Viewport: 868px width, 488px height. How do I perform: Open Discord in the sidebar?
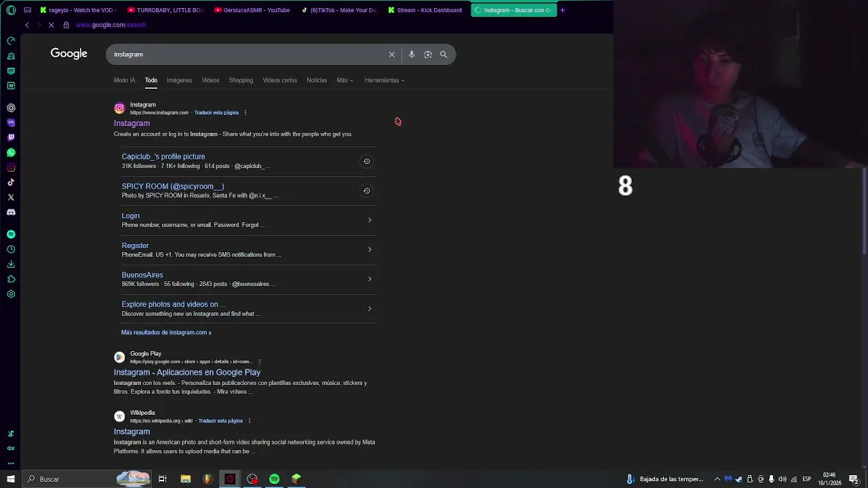pyautogui.click(x=11, y=212)
